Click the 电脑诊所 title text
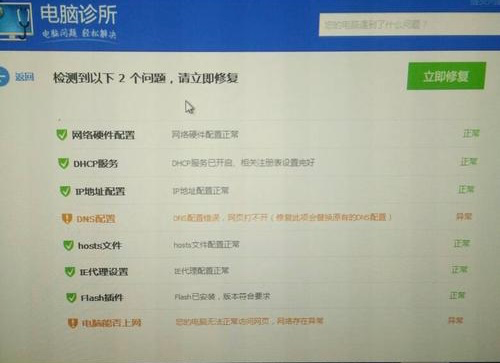Image resolution: width=500 pixels, height=363 pixels. coord(79,14)
